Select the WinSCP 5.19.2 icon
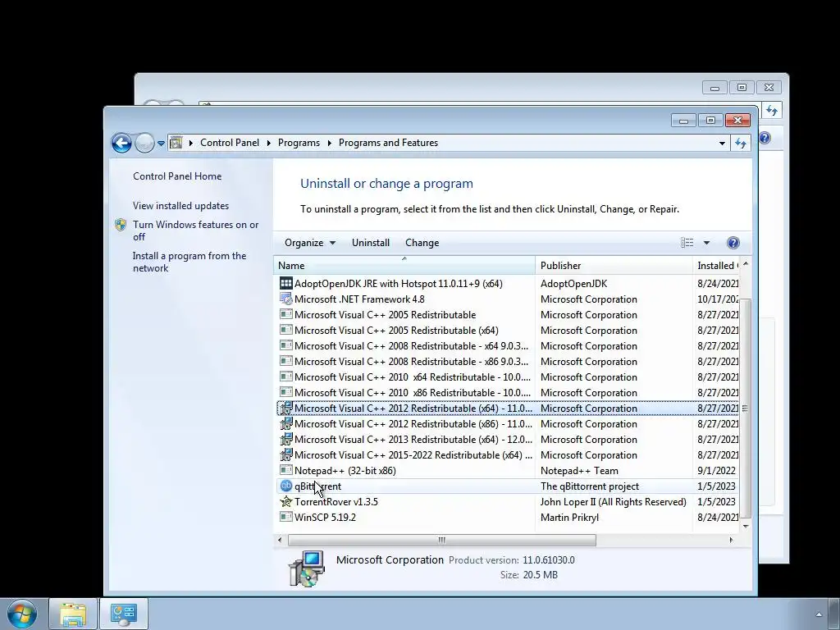This screenshot has height=630, width=840. tap(286, 517)
